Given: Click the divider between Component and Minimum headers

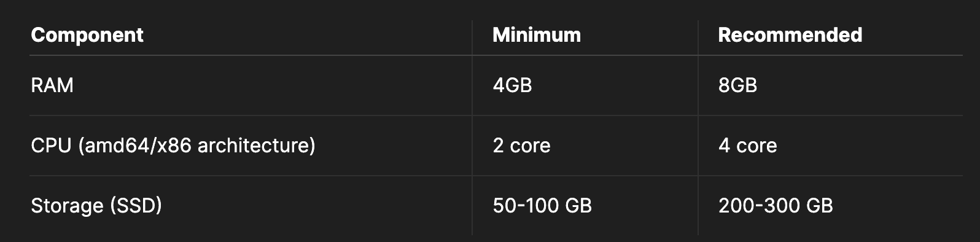Looking at the screenshot, I should [472, 37].
